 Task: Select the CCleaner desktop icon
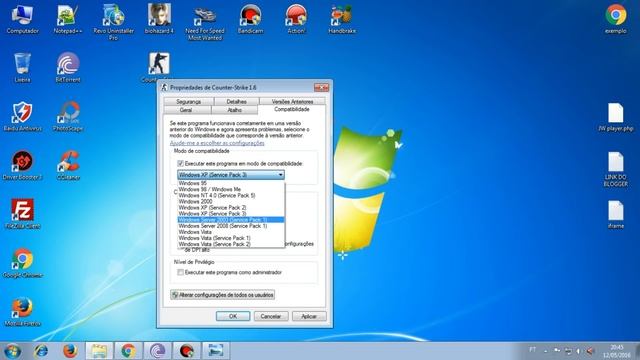tap(68, 165)
